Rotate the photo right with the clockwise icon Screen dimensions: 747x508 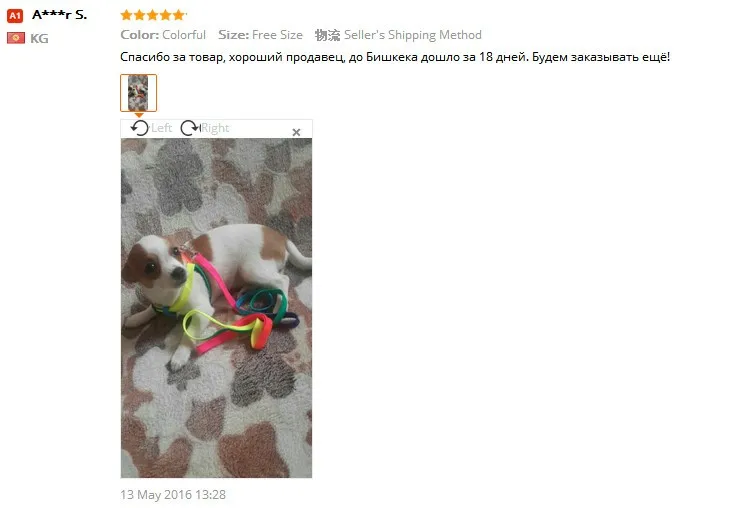click(190, 128)
